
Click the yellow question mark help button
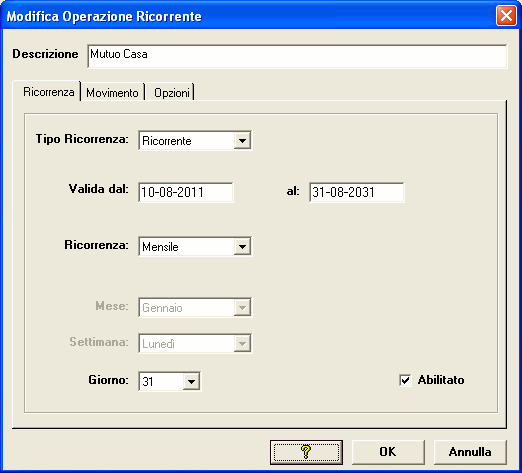(x=306, y=452)
